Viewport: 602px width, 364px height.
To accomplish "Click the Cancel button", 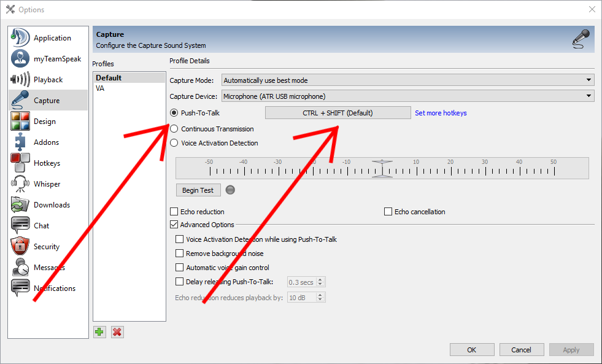I will coord(522,350).
